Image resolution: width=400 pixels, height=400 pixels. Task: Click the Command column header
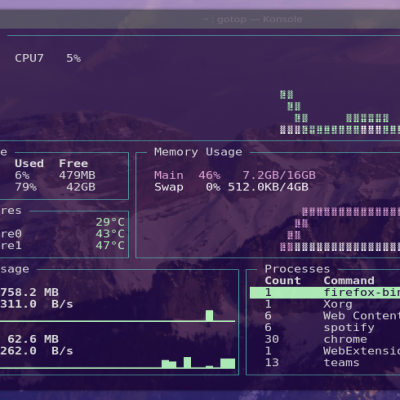point(349,281)
